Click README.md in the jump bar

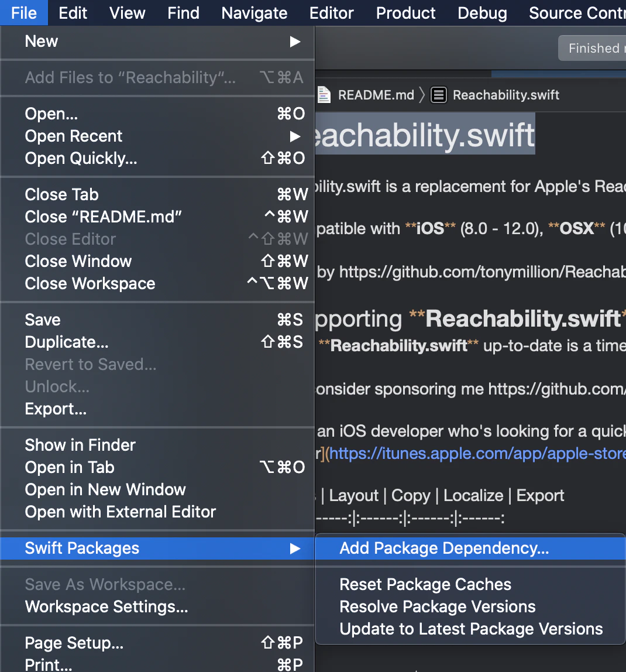[376, 95]
